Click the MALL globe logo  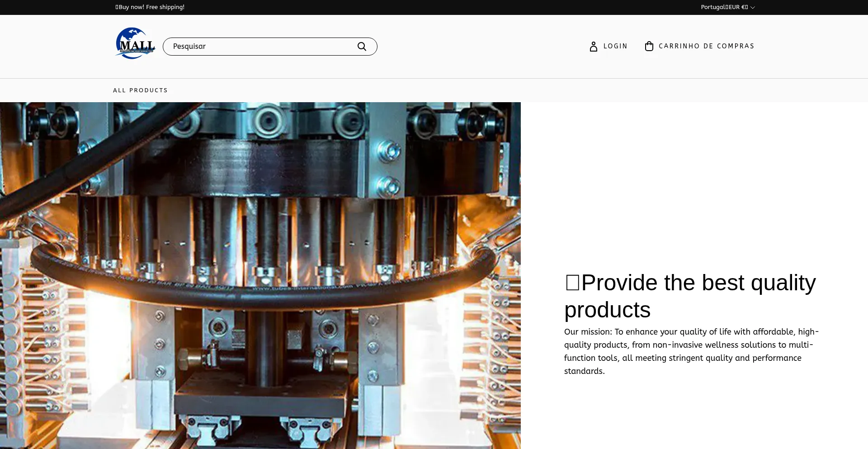tap(135, 44)
